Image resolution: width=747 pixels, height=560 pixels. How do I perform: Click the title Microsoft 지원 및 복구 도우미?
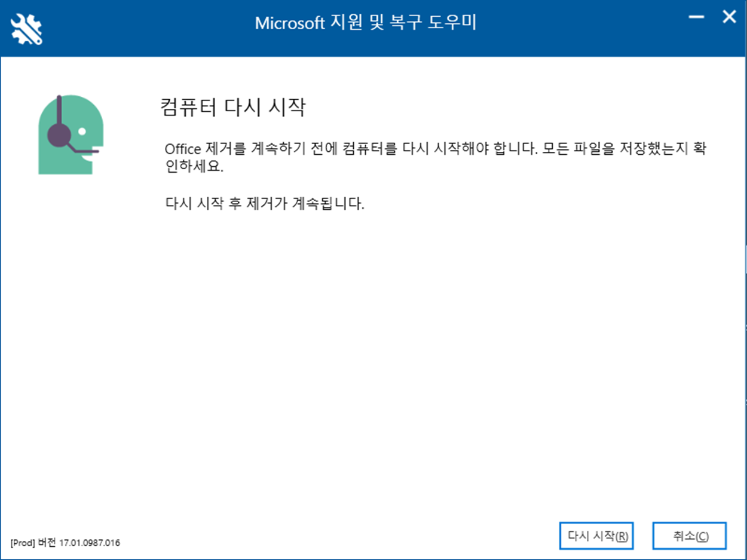coord(366,23)
